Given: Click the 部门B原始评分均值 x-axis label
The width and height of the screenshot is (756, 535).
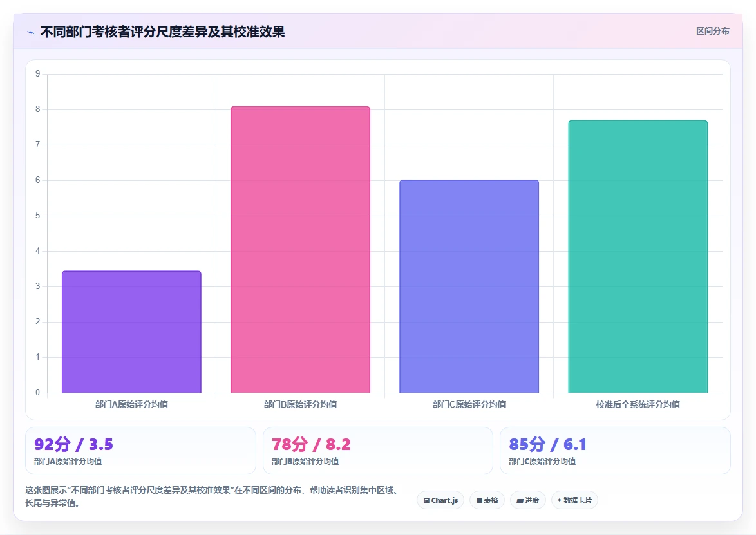Looking at the screenshot, I should 300,404.
